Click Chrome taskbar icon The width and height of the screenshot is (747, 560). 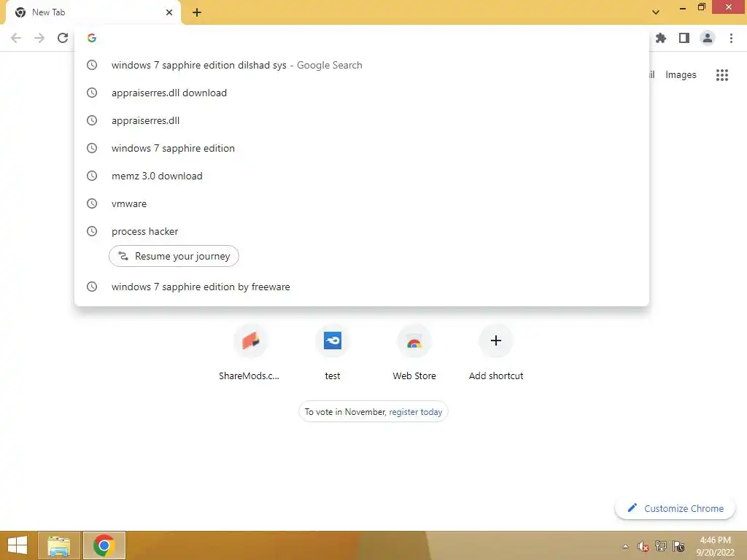[x=104, y=545]
